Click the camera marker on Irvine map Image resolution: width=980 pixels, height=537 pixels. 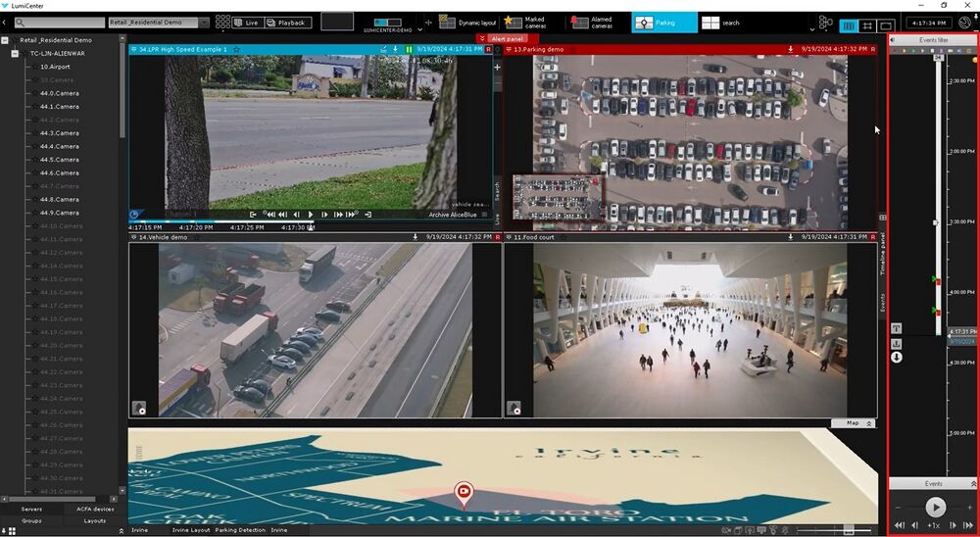(464, 493)
